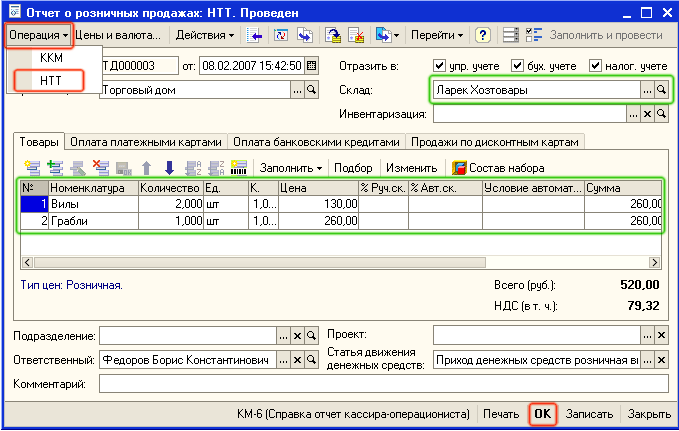Delete row using the red X icon
This screenshot has width=679, height=431.
[101, 168]
